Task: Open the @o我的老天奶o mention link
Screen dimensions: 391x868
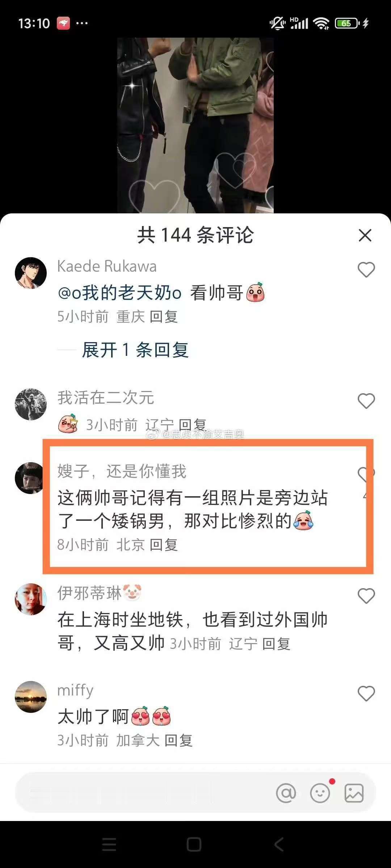Action: 119,293
